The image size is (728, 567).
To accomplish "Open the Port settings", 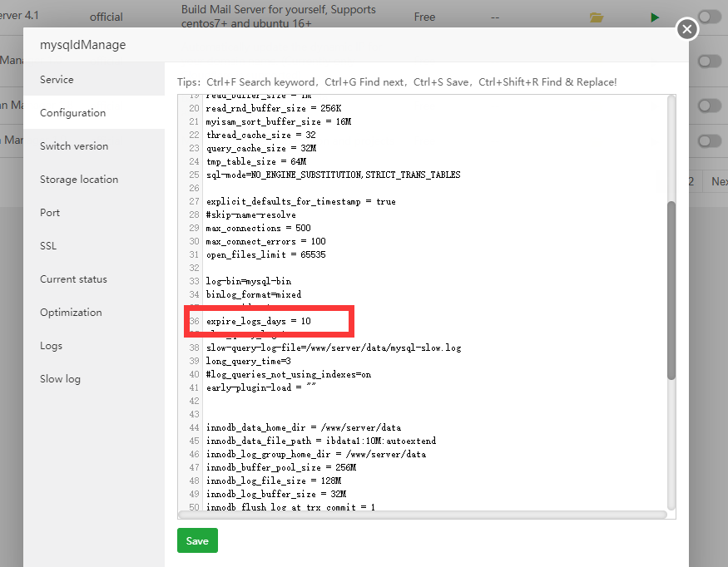I will [50, 213].
